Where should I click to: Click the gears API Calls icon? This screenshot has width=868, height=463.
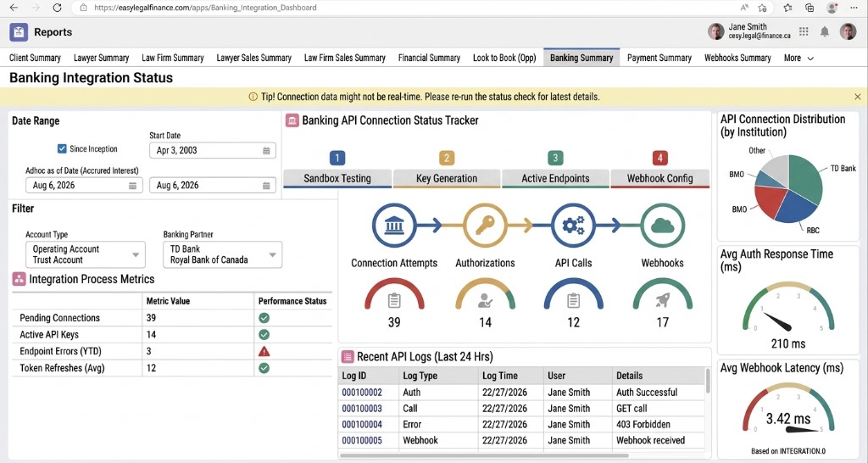(x=574, y=226)
